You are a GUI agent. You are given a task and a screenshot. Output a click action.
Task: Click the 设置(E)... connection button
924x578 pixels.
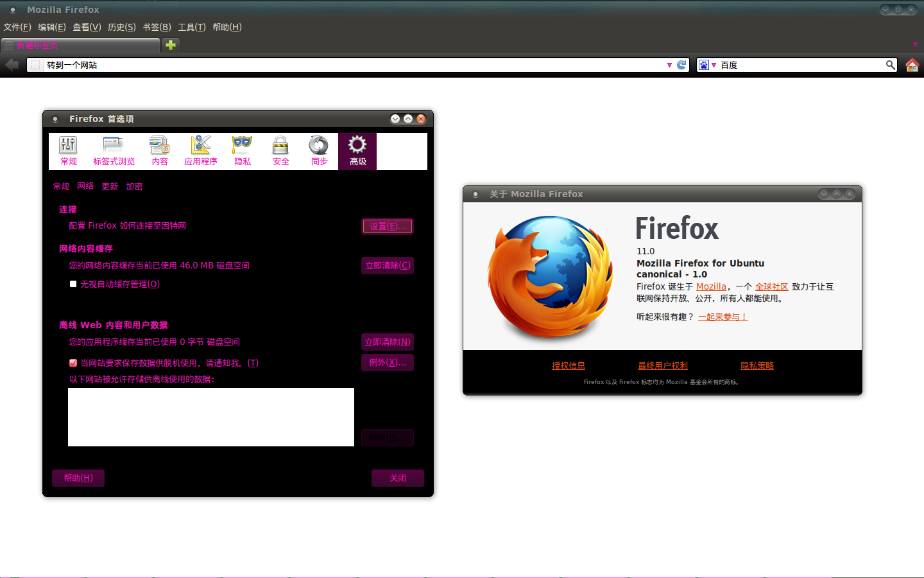388,226
